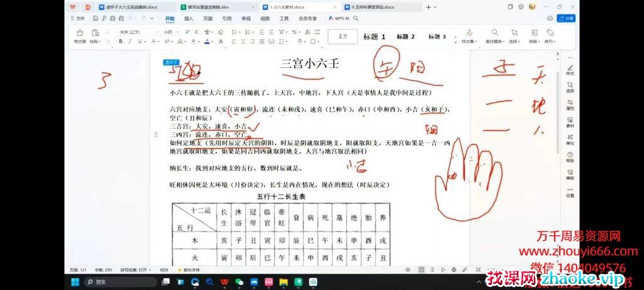Viewport: 644px width, 290px height.
Task: Expand the font name dropdown
Action: tap(158, 31)
